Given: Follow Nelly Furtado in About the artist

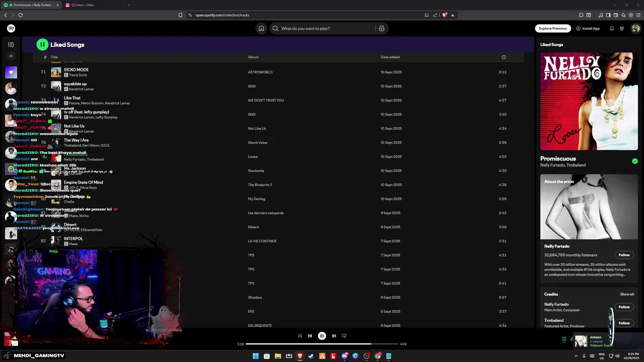Looking at the screenshot, I should 624,255.
